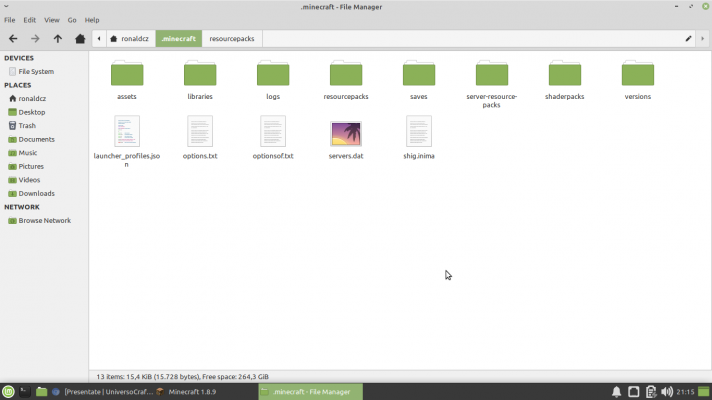Select .minecraft in the path bar

(179, 39)
